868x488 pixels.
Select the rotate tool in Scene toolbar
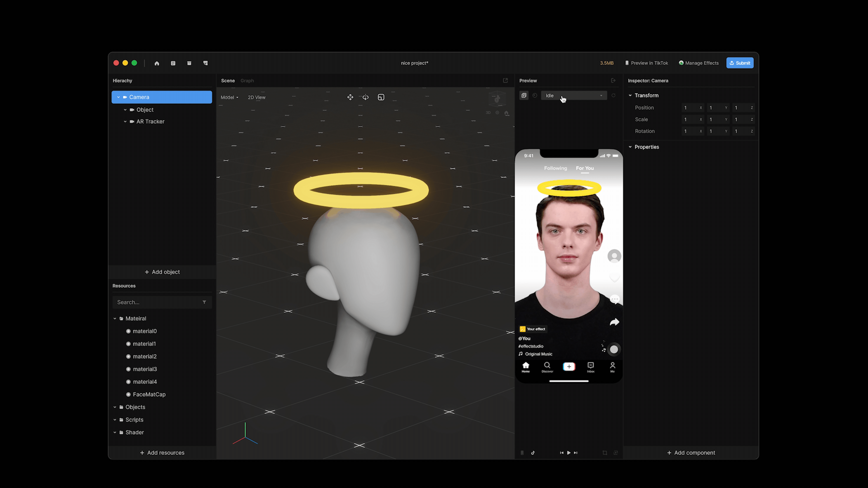click(x=366, y=97)
